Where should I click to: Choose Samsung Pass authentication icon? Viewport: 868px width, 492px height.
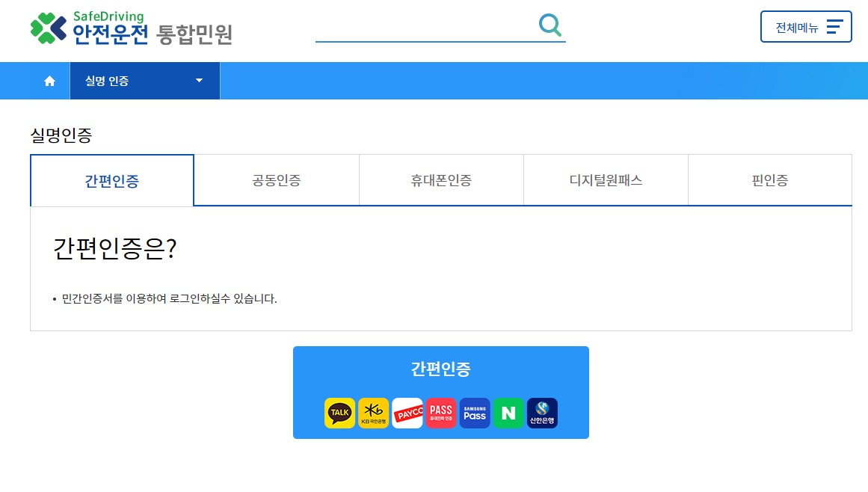[474, 413]
